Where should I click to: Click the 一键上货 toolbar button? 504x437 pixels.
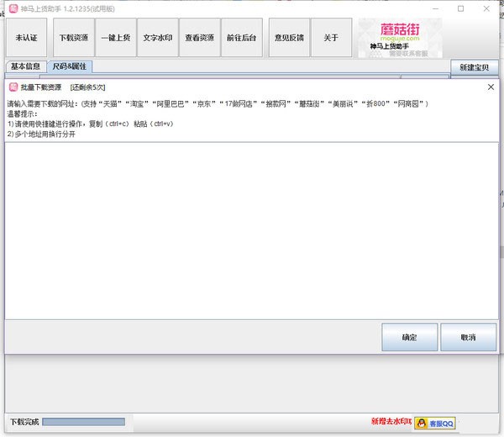tap(116, 38)
